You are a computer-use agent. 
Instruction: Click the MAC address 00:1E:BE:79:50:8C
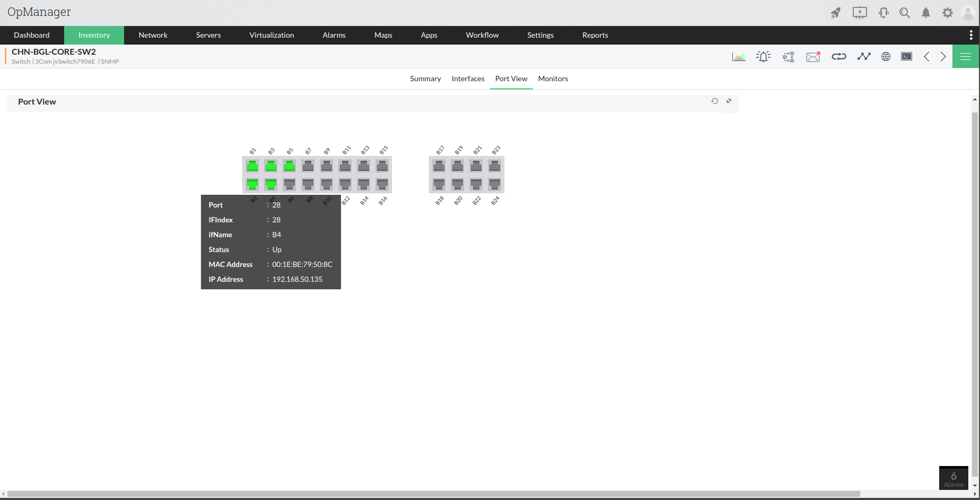302,264
